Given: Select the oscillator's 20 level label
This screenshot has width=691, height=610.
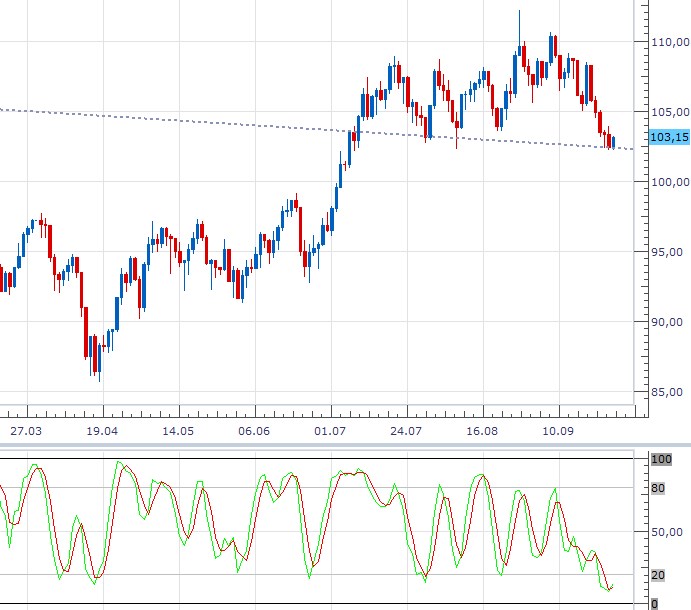Looking at the screenshot, I should (x=659, y=574).
